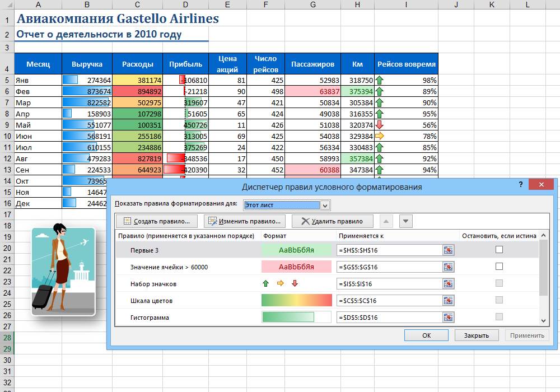
Task: Click the green АаВbБбЯя format preview
Action: pos(296,250)
